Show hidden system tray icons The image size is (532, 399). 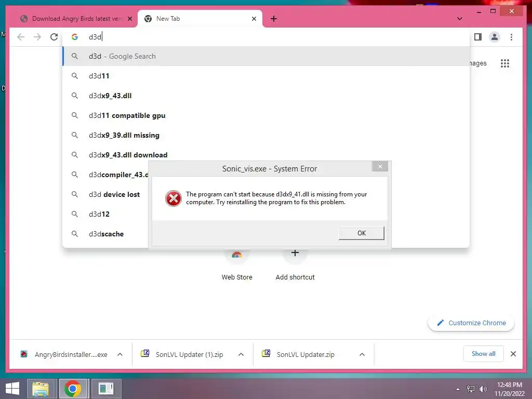[458, 389]
